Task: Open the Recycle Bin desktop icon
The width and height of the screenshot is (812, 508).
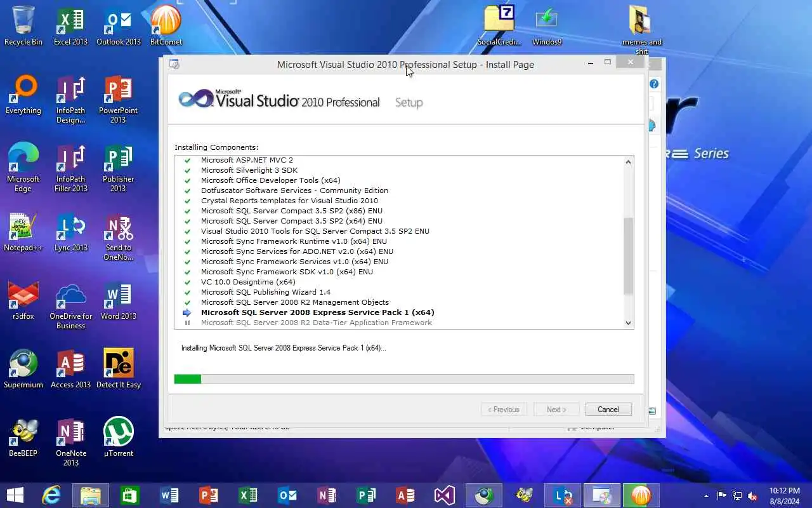Action: click(x=23, y=25)
